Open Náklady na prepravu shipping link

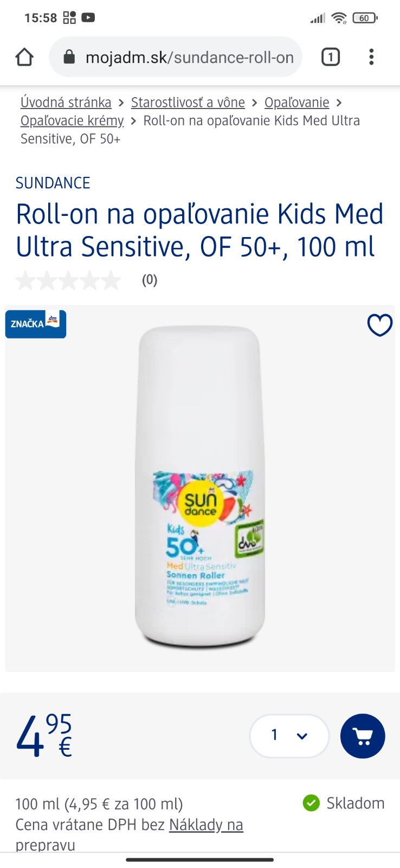[129, 835]
